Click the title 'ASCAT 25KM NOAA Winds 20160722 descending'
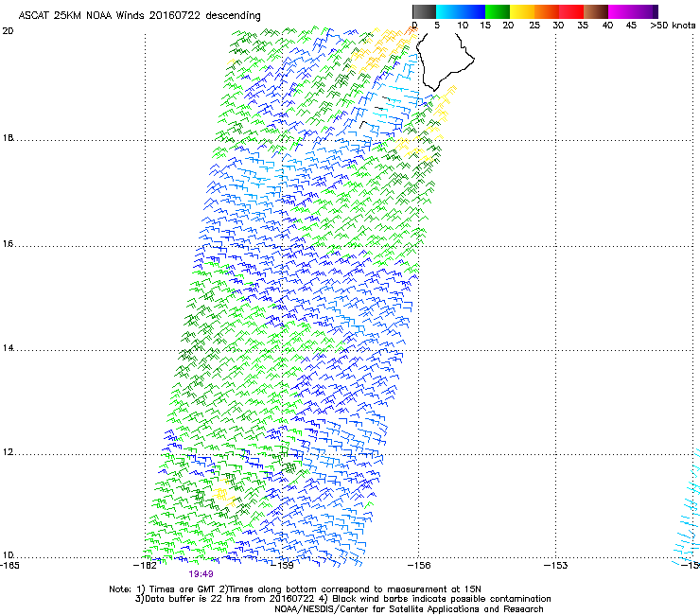The image size is (700, 615). pyautogui.click(x=139, y=16)
